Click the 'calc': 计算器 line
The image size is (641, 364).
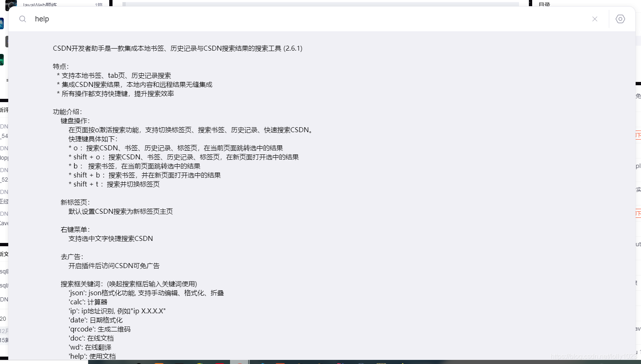click(88, 302)
